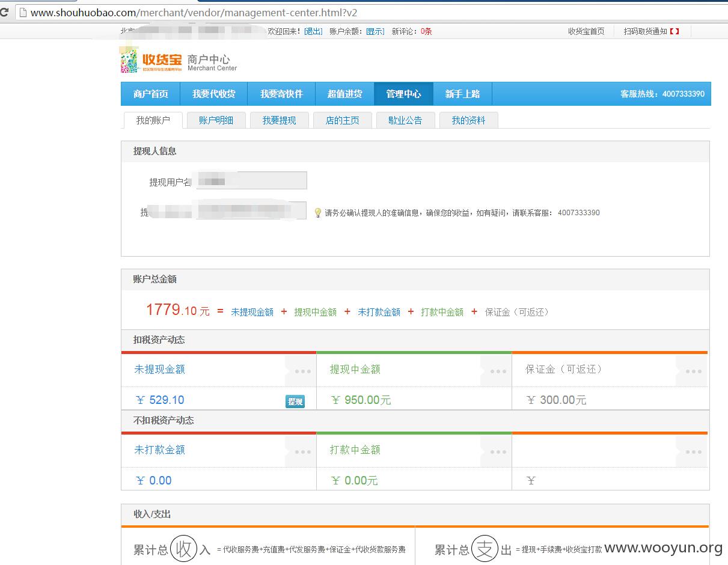The image size is (728, 565).
Task: Click the 支 circle icon in 累计总支出
Action: coord(485,549)
